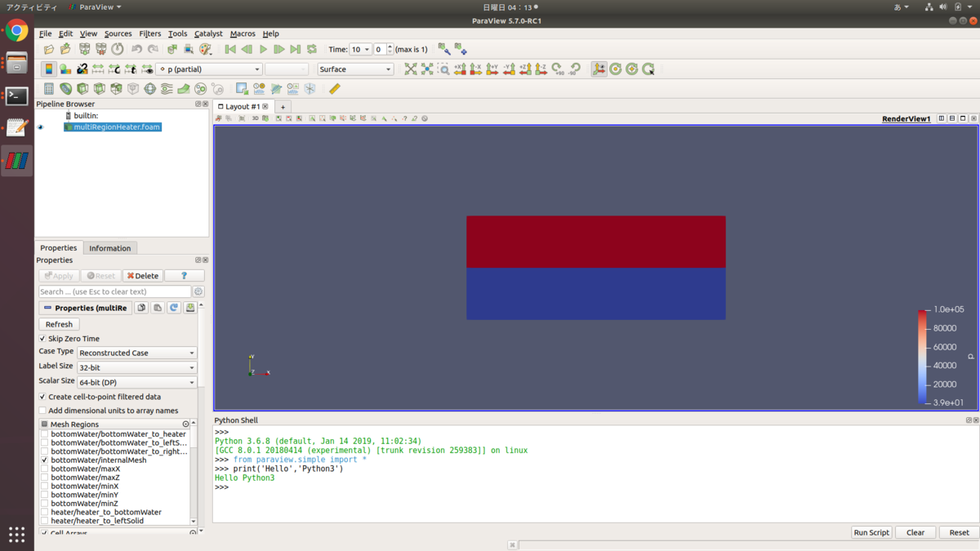Open Case Type Reconstructed Case dropdown
The image size is (980, 551).
tap(137, 353)
